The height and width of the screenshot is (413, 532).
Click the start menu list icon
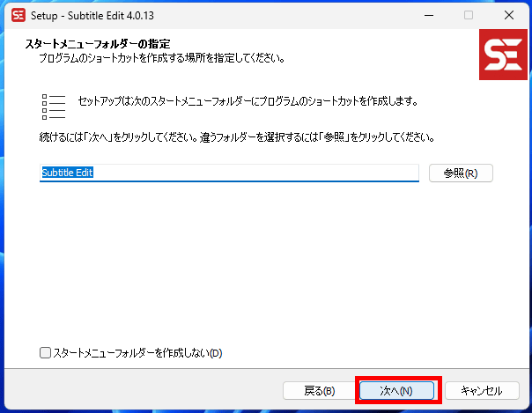(x=54, y=107)
